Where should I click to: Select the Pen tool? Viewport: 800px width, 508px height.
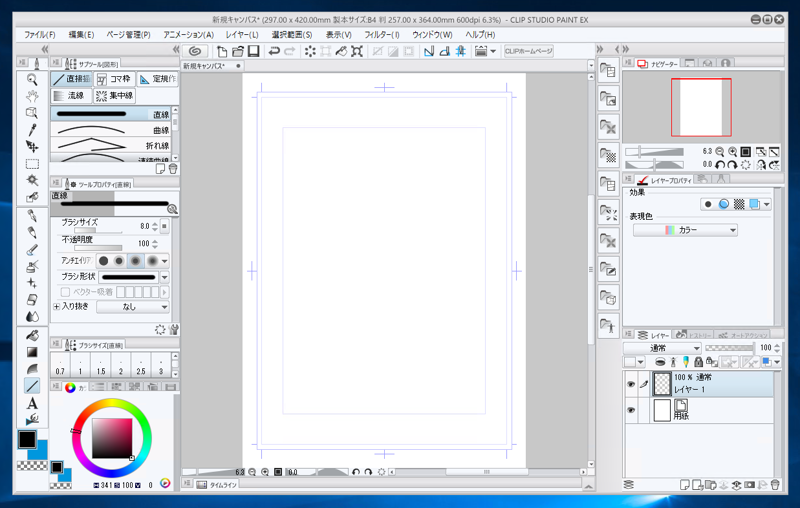click(32, 216)
